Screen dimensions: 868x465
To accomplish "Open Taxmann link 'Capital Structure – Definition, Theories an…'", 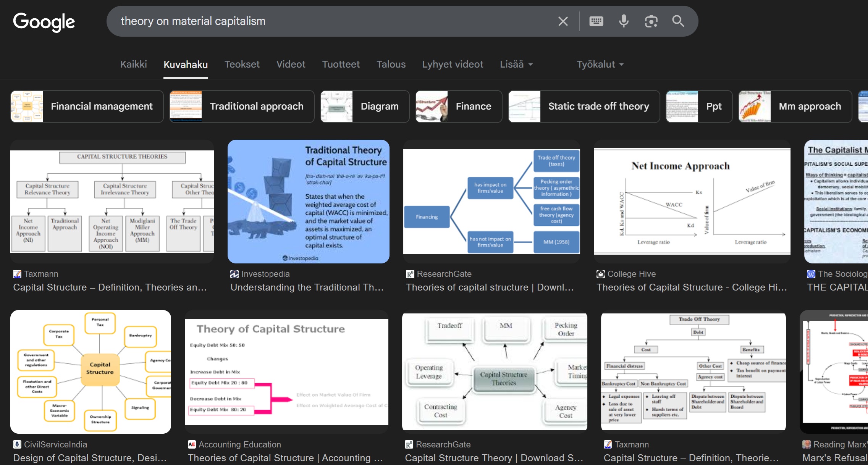I will [x=110, y=287].
